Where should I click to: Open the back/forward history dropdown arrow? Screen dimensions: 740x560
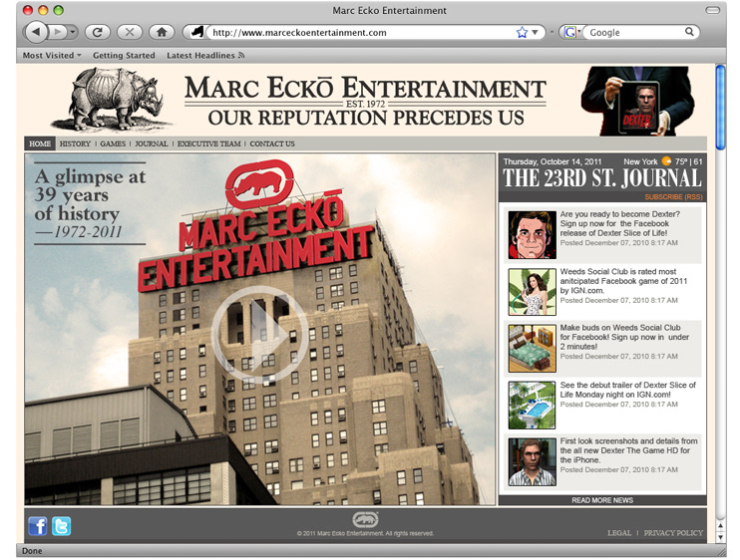(73, 32)
